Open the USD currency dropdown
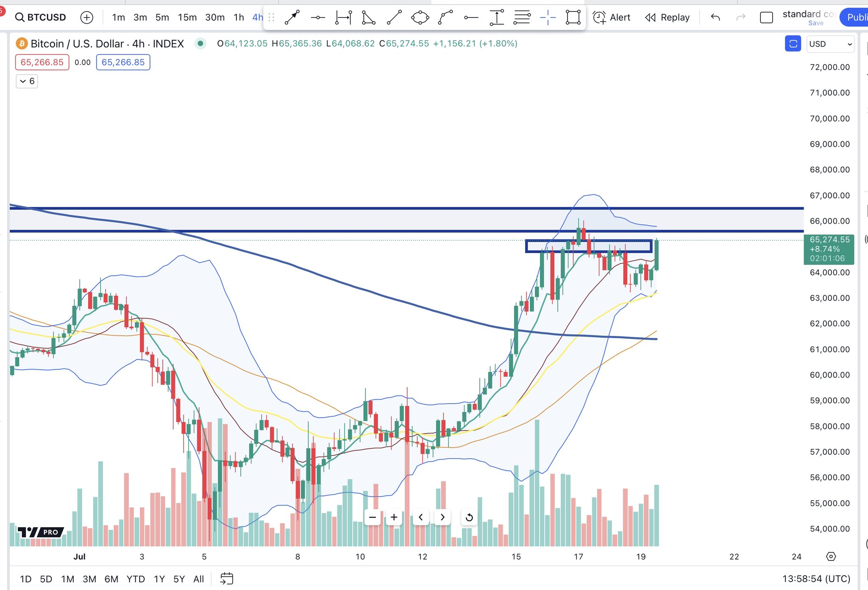This screenshot has height=590, width=868. coord(830,44)
